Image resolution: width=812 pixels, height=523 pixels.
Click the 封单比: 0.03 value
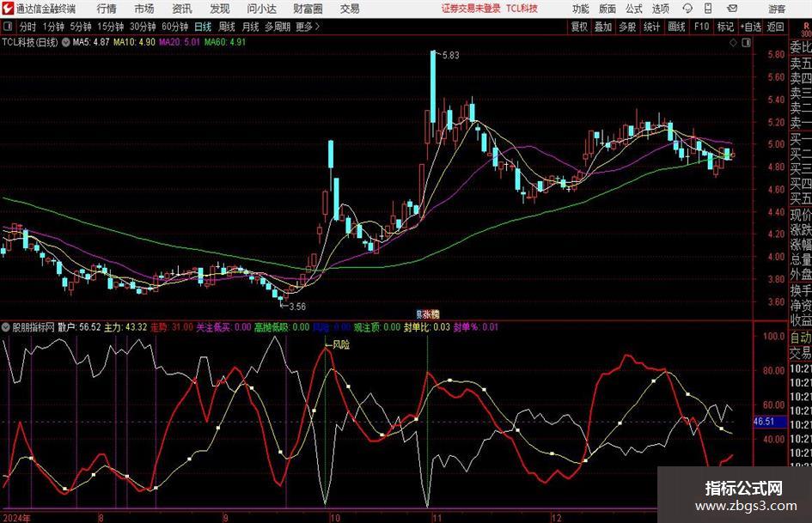coord(427,327)
